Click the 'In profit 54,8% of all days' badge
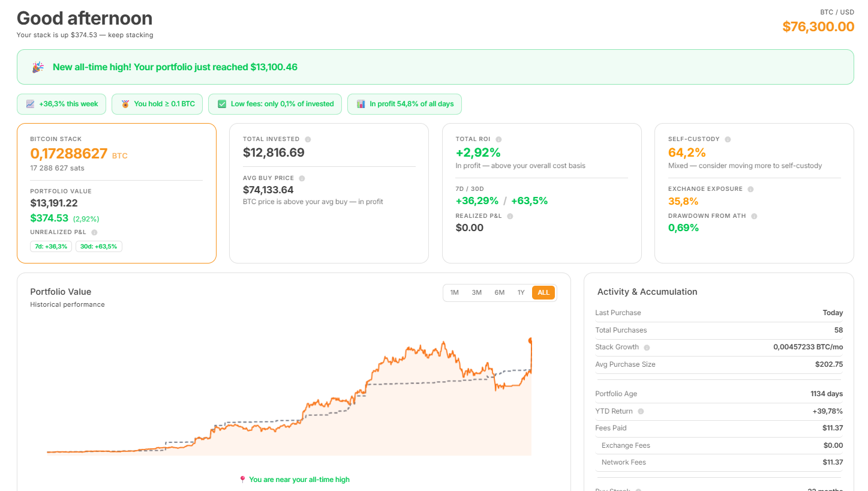Image resolution: width=868 pixels, height=491 pixels. pos(404,104)
